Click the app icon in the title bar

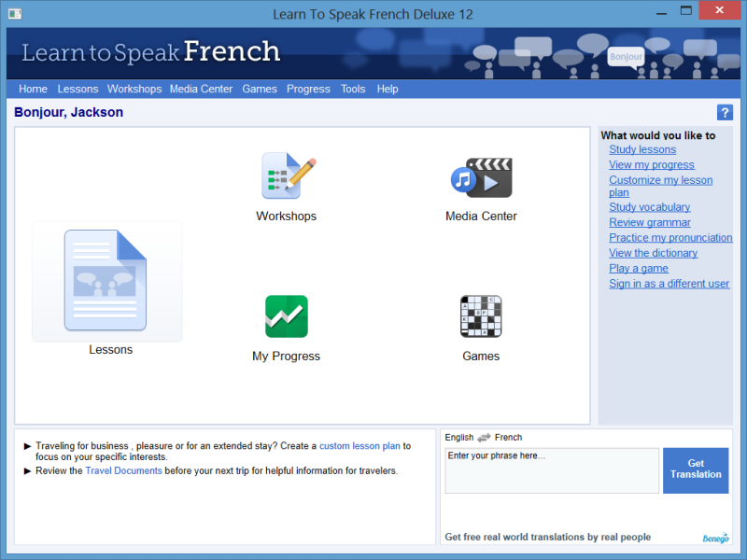15,14
